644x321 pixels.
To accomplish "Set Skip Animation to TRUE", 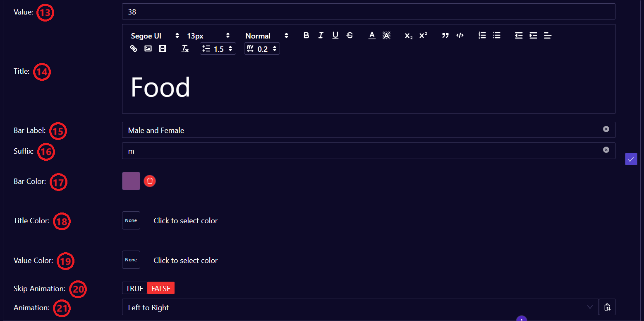I will pos(134,288).
